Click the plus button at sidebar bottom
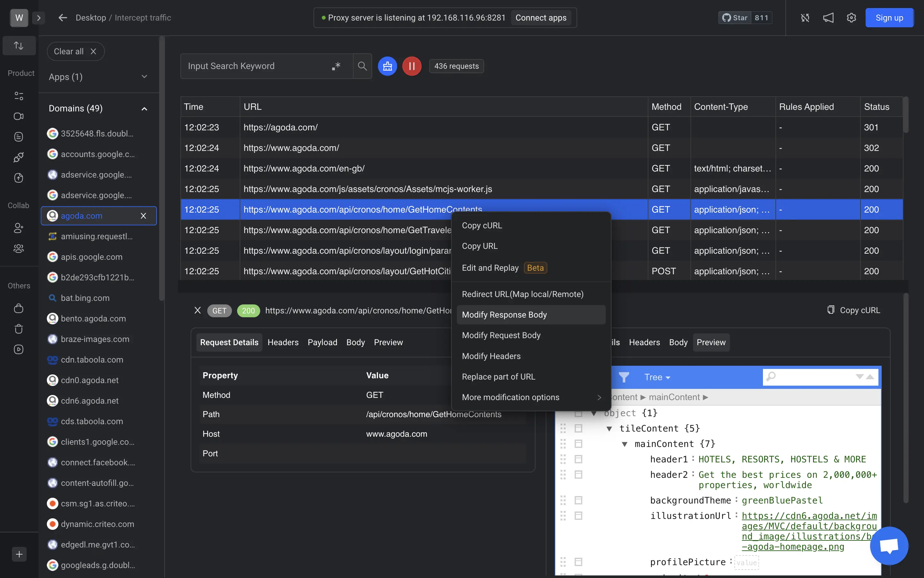The image size is (924, 578). pos(19,554)
